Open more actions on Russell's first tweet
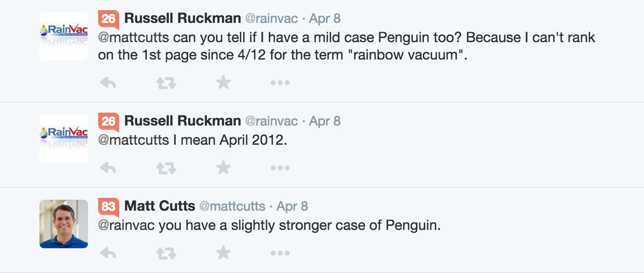The width and height of the screenshot is (644, 273). 280,82
